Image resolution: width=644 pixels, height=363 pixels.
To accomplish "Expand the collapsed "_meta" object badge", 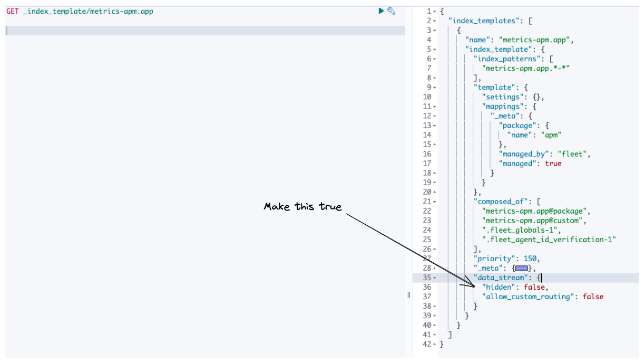I will [522, 268].
